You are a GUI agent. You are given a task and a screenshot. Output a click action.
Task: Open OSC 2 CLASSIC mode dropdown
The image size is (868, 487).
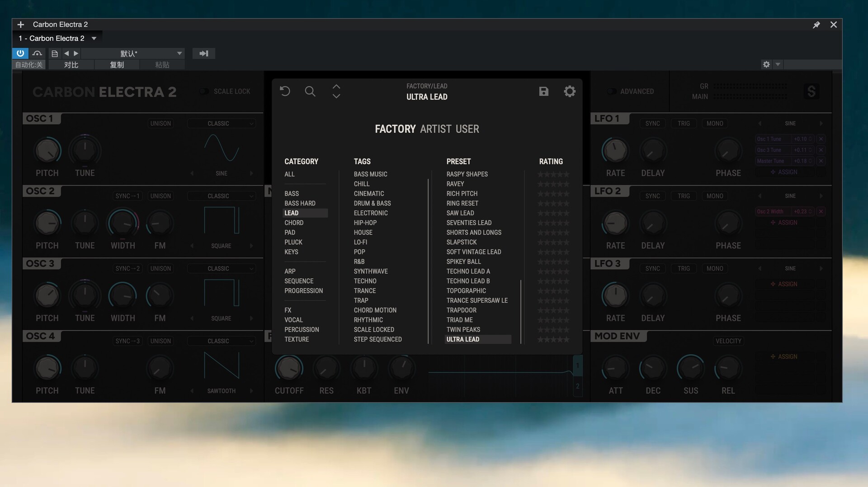[222, 196]
